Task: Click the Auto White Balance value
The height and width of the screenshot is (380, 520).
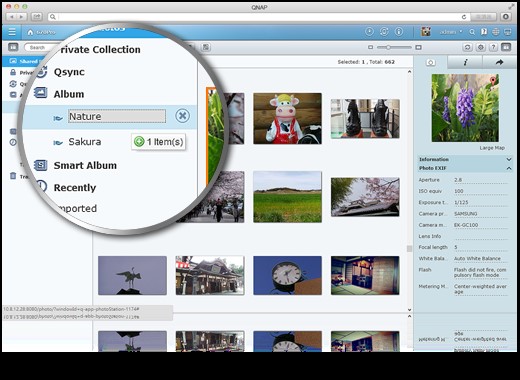Action: point(477,258)
